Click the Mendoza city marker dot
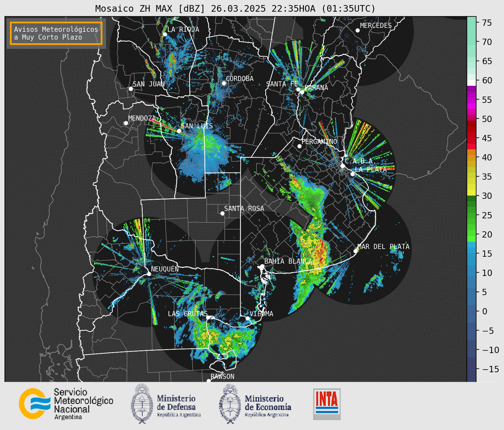The width and height of the screenshot is (504, 430). pos(126,123)
